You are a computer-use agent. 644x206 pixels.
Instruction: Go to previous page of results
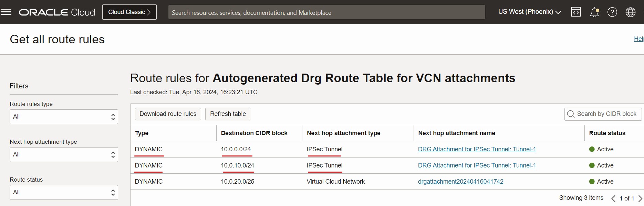click(x=613, y=198)
